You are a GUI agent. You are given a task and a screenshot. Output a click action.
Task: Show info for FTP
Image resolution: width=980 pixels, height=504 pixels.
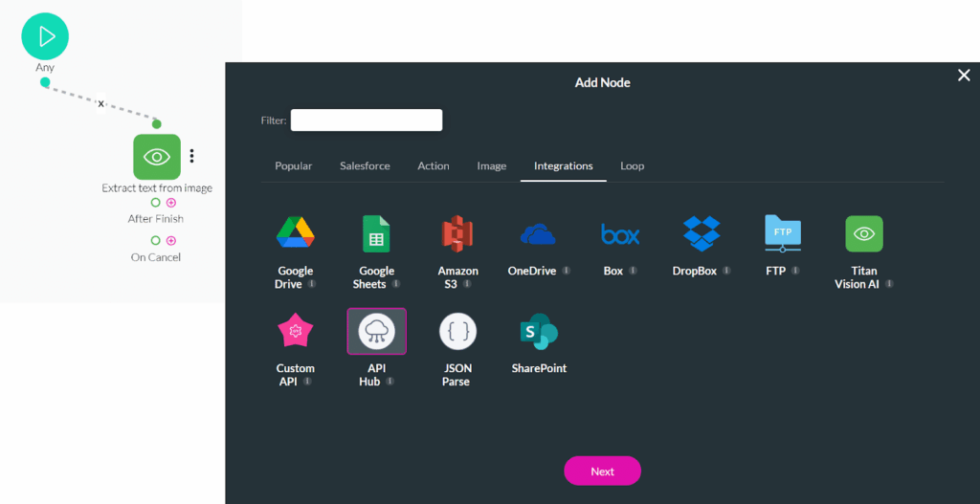click(x=795, y=271)
